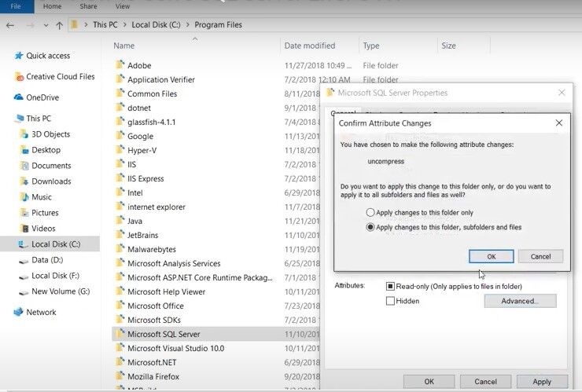
Task: Select the Intel folder icon
Action: click(x=120, y=192)
